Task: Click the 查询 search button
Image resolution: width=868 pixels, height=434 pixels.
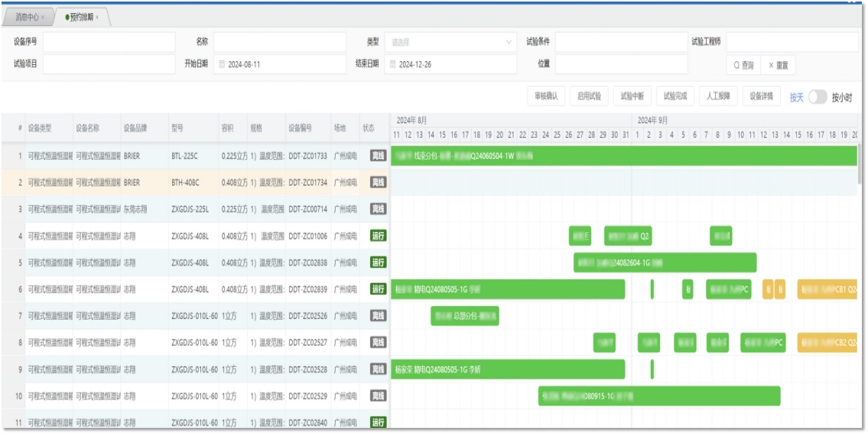Action: coord(743,65)
